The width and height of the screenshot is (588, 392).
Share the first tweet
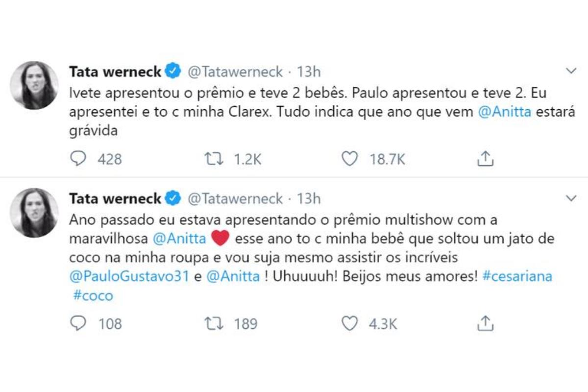485,159
